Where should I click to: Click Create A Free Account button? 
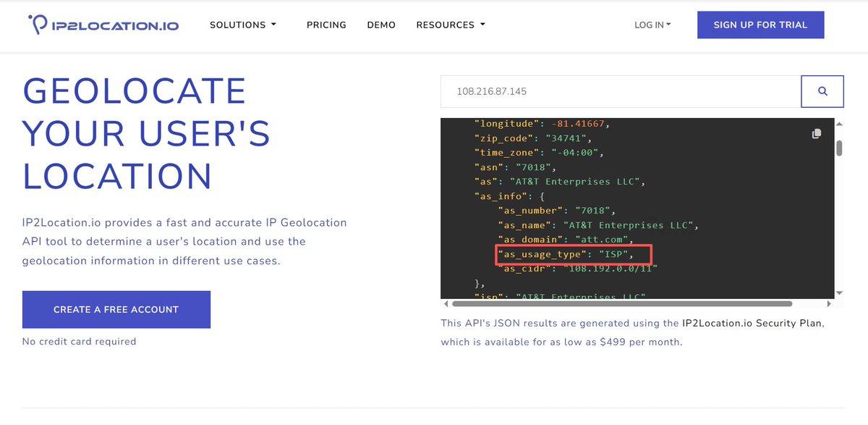coord(116,309)
